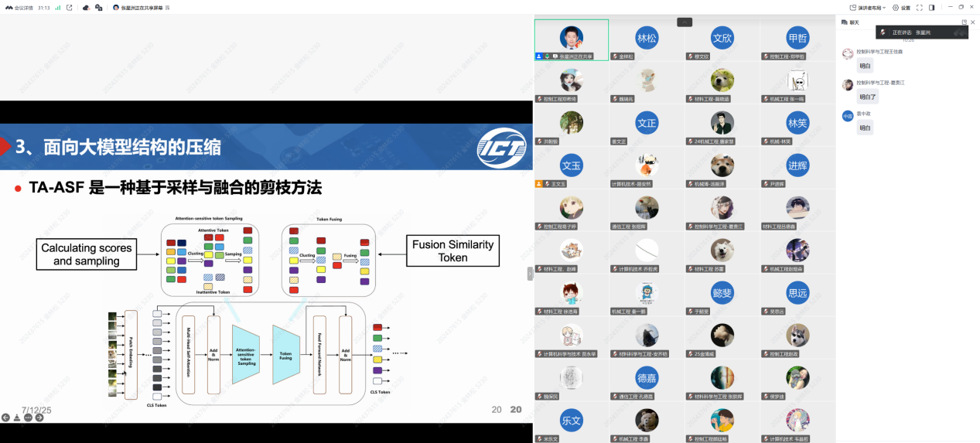Open the slide more-options (three dots) button
Viewport: 980px width, 443px height.
(x=29, y=417)
